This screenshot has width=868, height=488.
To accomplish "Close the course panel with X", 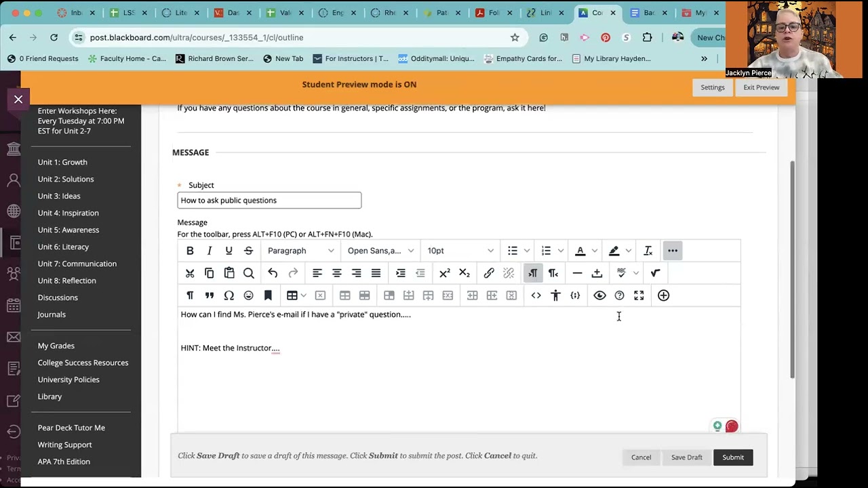I will click(18, 100).
